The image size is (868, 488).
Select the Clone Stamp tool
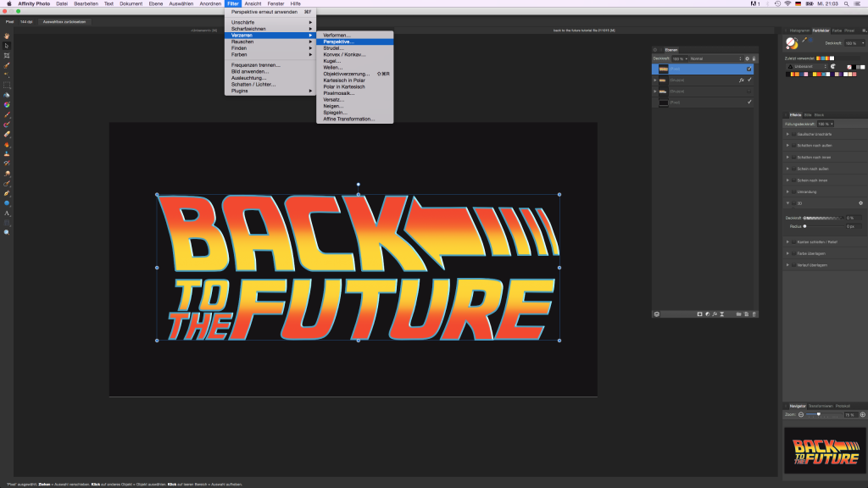pos(7,154)
